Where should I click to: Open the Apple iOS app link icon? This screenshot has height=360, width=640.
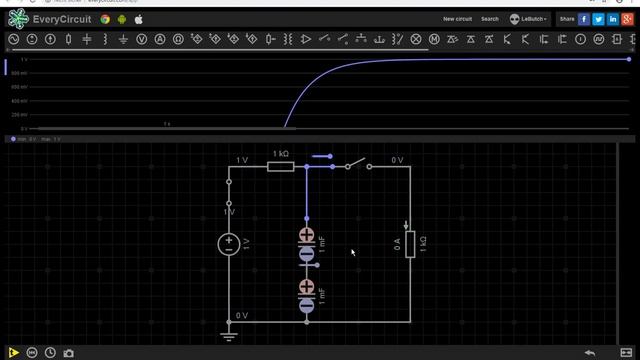point(139,19)
